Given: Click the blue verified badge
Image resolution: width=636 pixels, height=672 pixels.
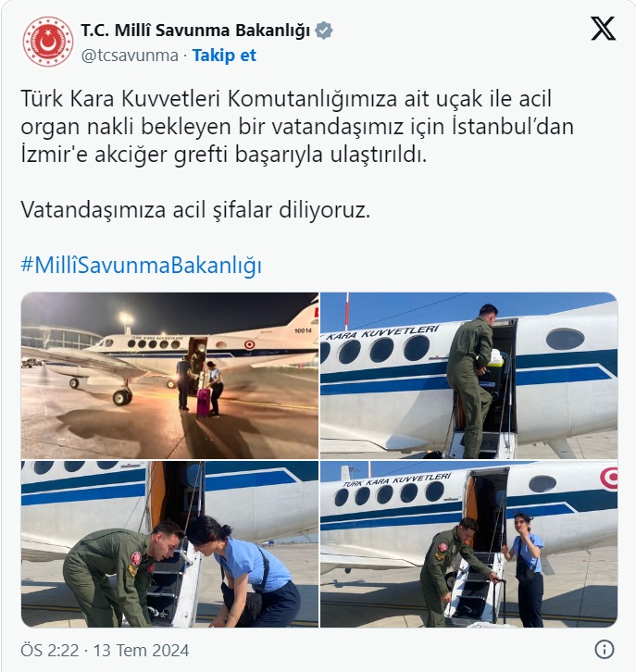Looking at the screenshot, I should [324, 31].
